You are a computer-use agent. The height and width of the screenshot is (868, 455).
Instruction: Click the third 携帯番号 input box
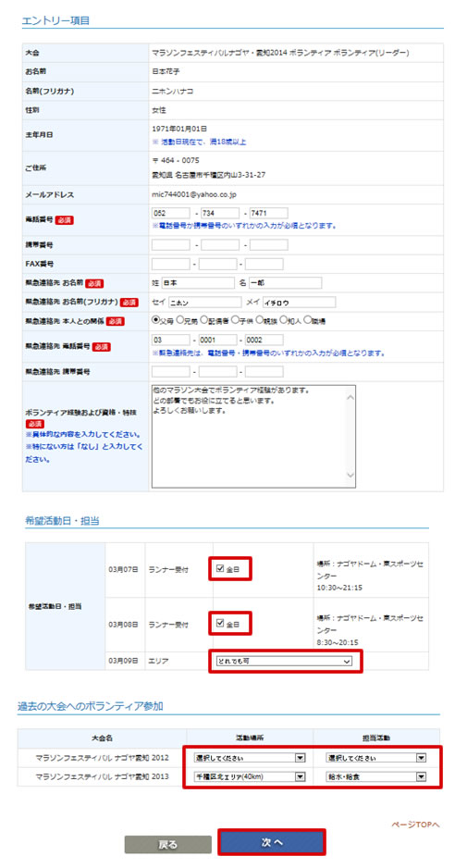[x=268, y=244]
